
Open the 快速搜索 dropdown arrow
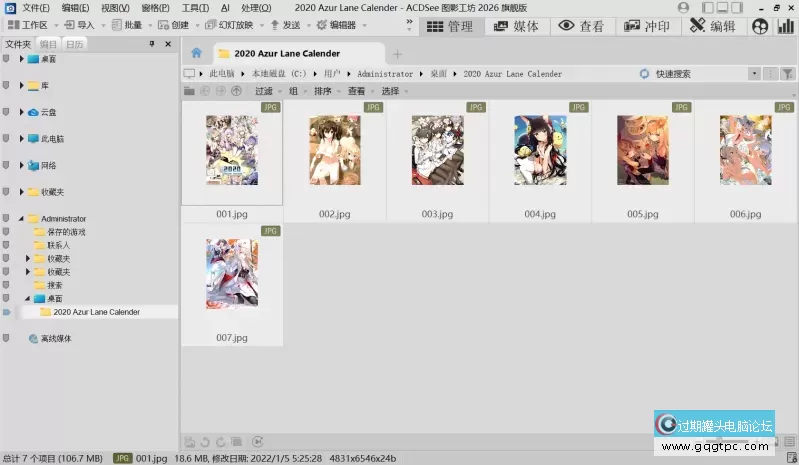coord(754,74)
